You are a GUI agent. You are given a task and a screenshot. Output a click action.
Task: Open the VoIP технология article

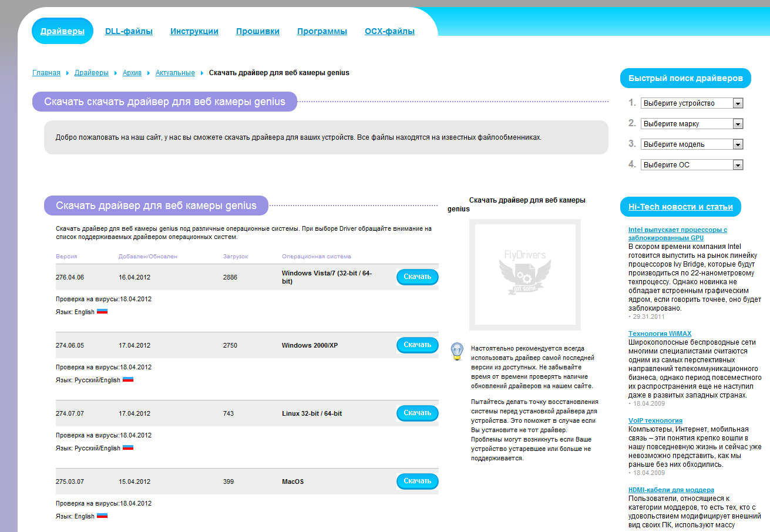[655, 420]
